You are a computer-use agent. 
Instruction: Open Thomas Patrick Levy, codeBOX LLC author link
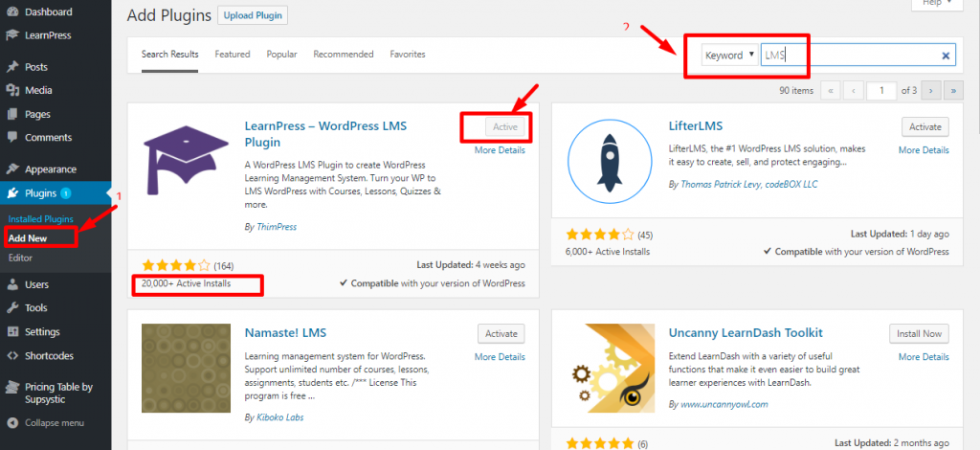[x=748, y=185]
